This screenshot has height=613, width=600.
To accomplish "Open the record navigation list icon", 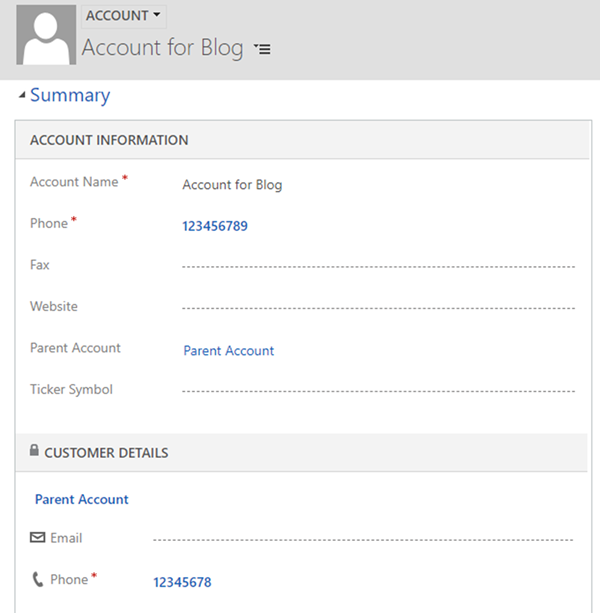I will [263, 49].
